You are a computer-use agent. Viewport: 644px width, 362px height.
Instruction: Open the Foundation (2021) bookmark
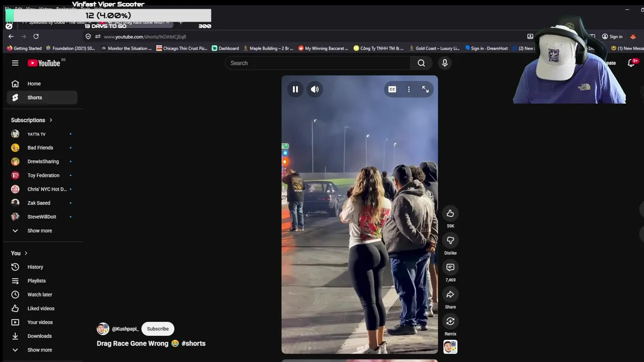click(70, 48)
